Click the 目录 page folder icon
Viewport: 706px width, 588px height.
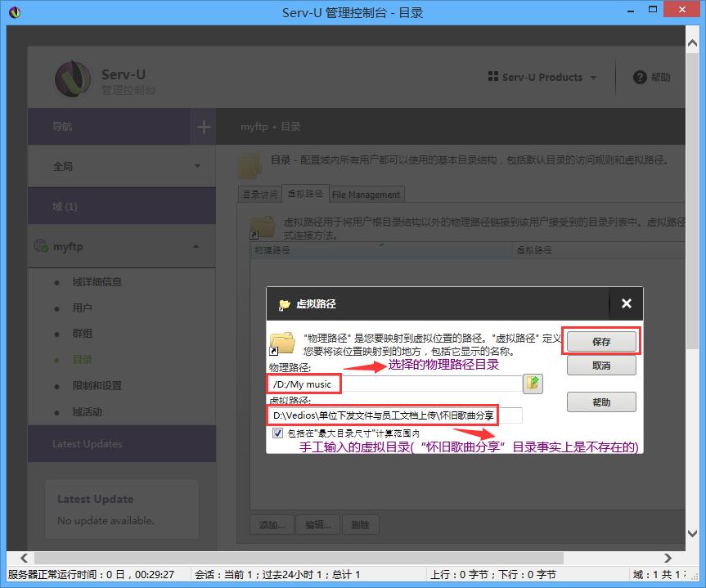pos(250,166)
